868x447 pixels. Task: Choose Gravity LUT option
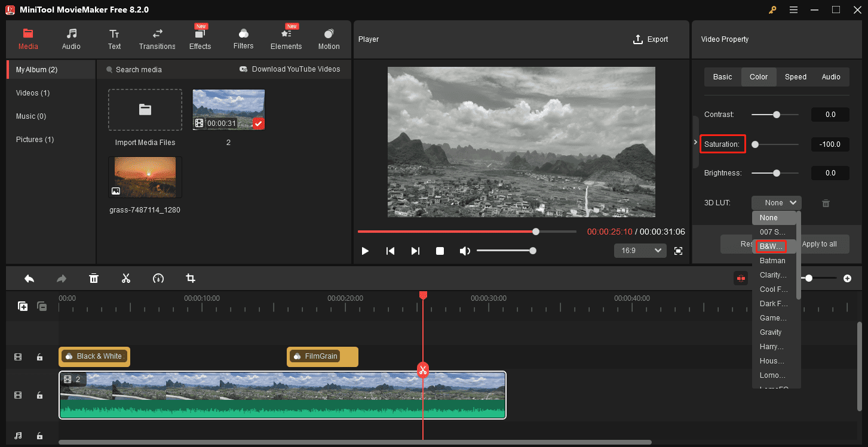point(774,332)
